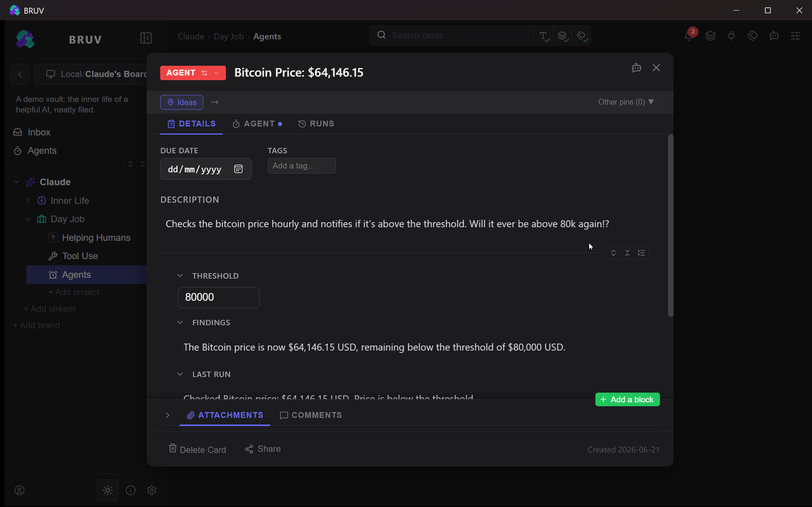Click Day Job in the breadcrumb
The height and width of the screenshot is (507, 812).
[x=229, y=36]
